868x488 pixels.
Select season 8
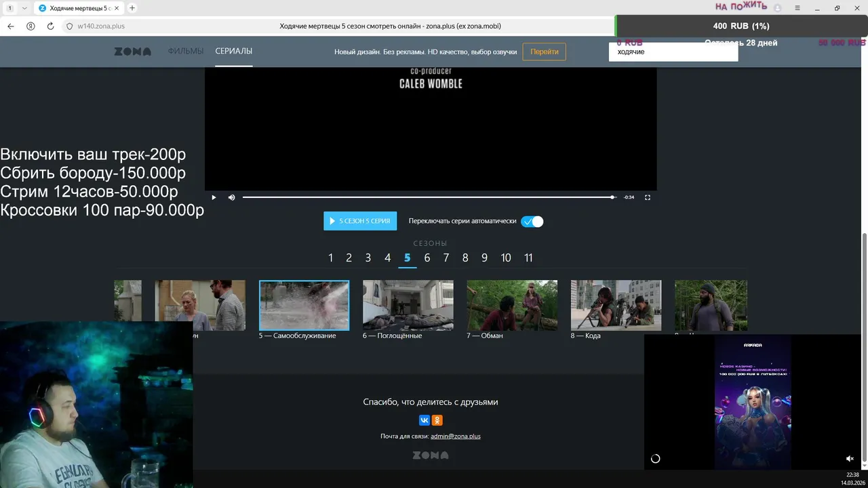pyautogui.click(x=465, y=258)
